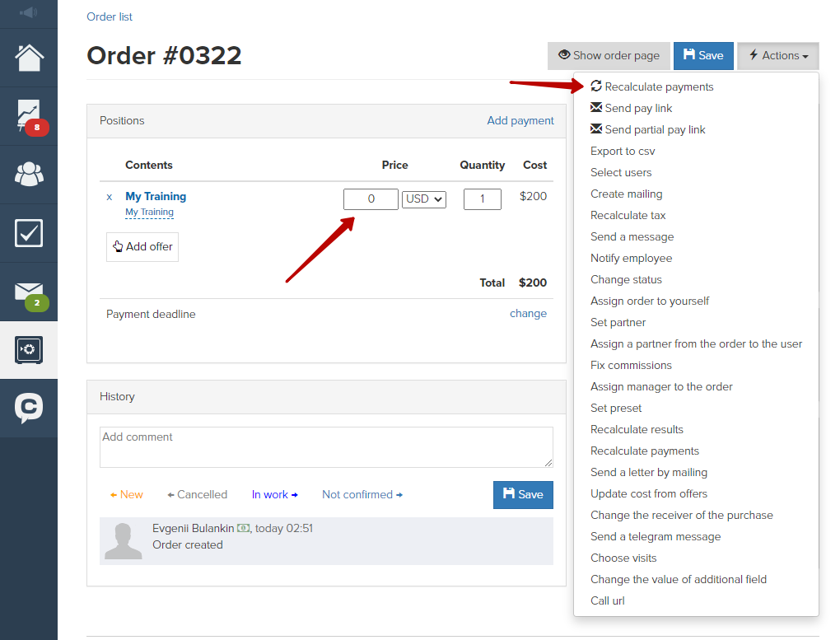Select Notify employee action
The height and width of the screenshot is (640, 840).
(631, 258)
